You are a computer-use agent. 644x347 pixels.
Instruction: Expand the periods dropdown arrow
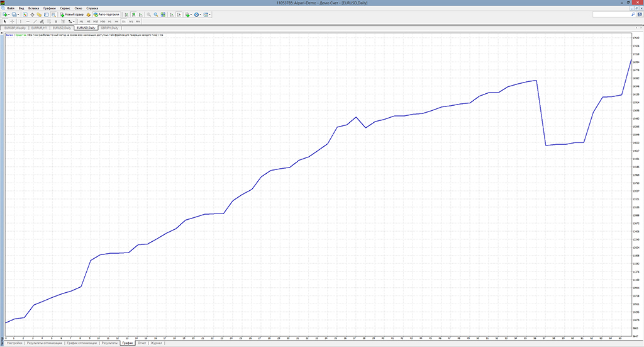click(201, 15)
